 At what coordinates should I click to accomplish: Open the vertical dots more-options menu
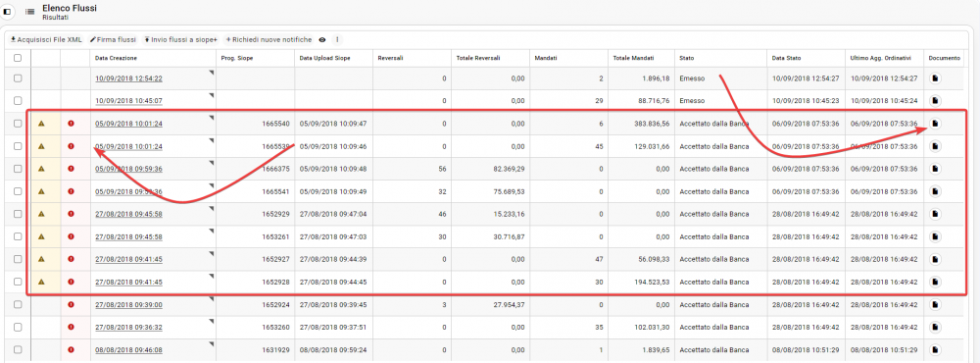(337, 39)
